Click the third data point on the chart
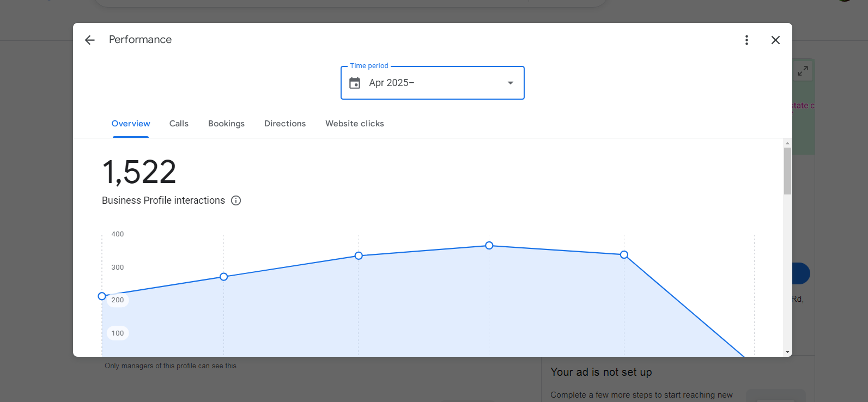 359,255
